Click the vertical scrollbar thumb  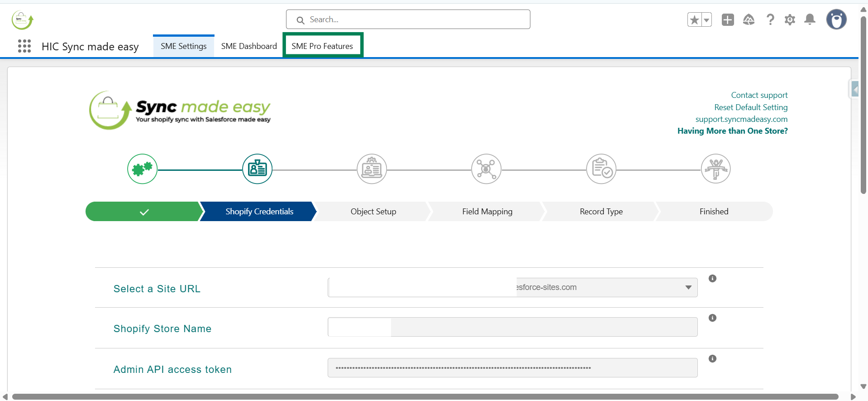863,105
